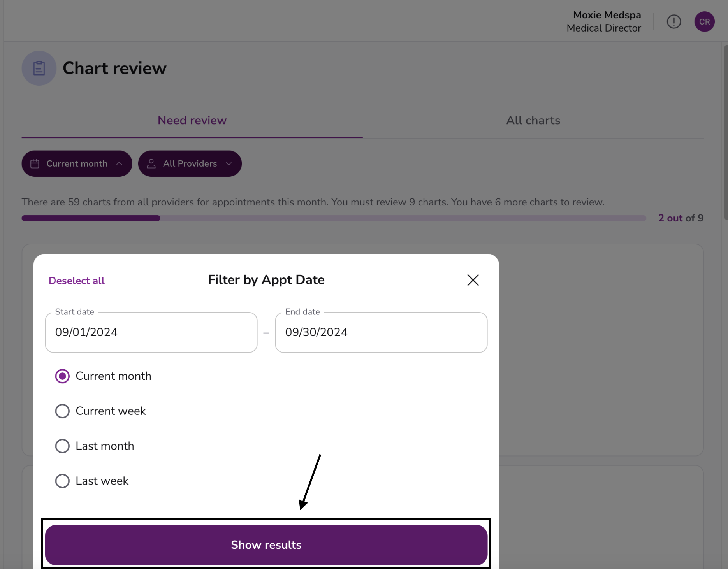Viewport: 728px width, 569px height.
Task: Choose the Last month radio option
Action: pos(62,446)
